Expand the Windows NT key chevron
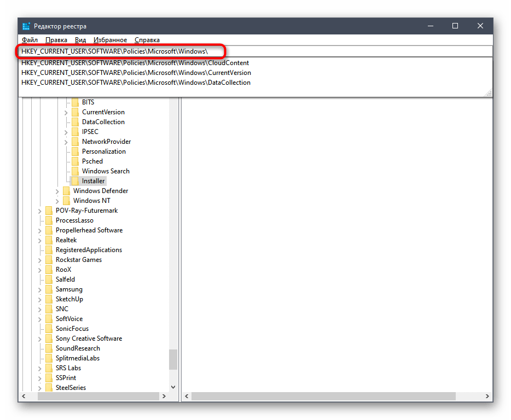Screen dimensions: 511x420 57,201
